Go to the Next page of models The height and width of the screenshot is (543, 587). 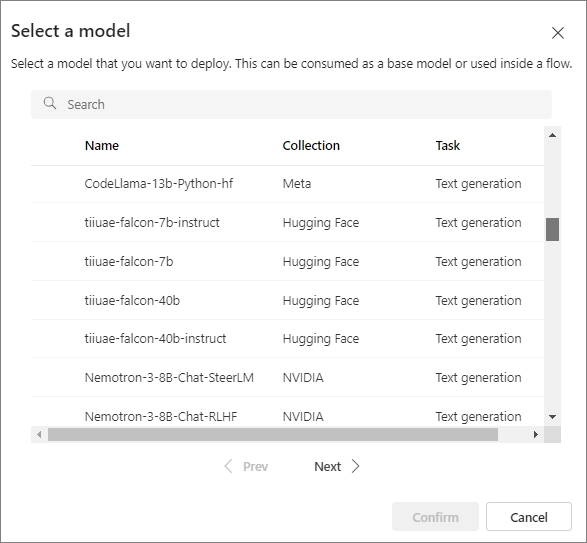pyautogui.click(x=337, y=466)
